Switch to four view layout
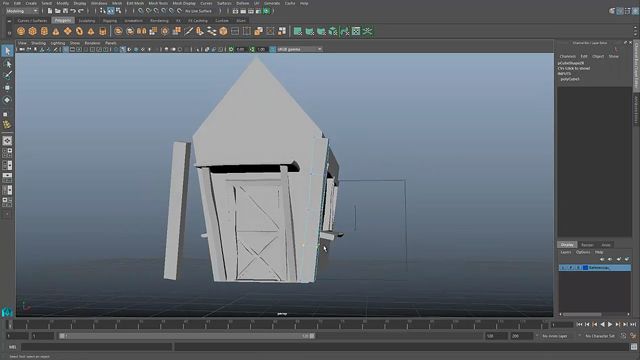 (7, 153)
